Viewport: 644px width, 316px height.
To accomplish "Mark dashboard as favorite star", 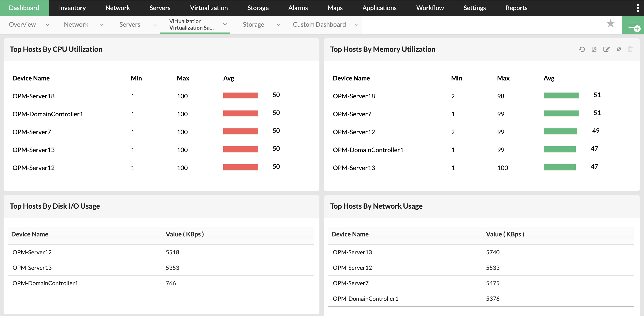I will click(x=610, y=24).
